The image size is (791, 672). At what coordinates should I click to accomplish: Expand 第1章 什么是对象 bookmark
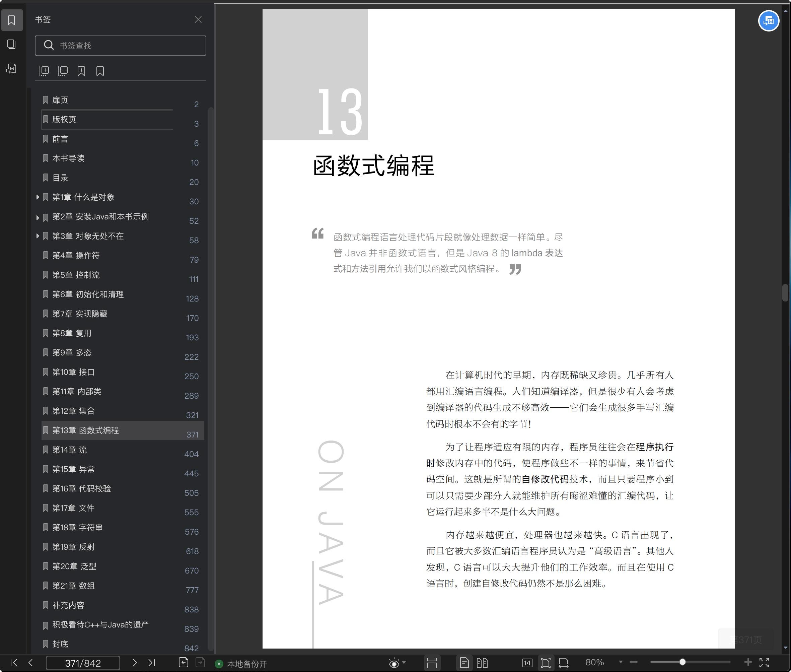coord(37,197)
